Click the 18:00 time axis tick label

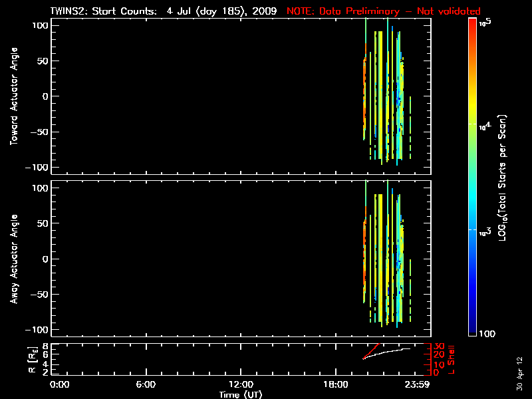click(335, 385)
